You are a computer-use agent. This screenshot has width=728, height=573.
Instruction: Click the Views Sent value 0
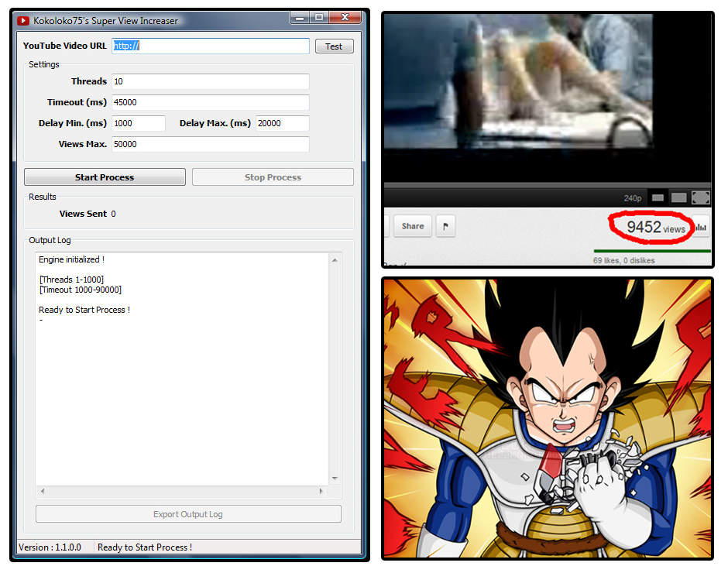(113, 214)
